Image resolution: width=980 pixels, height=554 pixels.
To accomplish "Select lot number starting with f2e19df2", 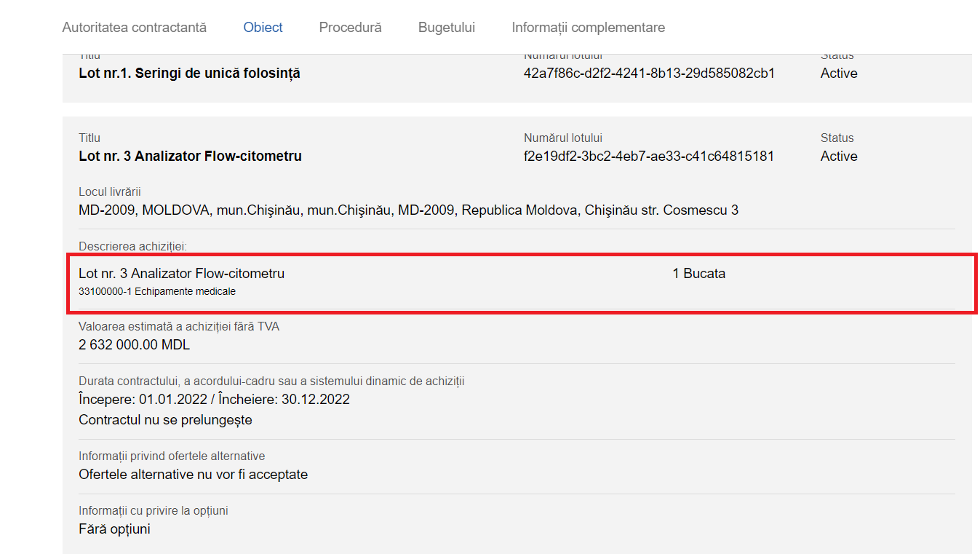I will (x=648, y=157).
